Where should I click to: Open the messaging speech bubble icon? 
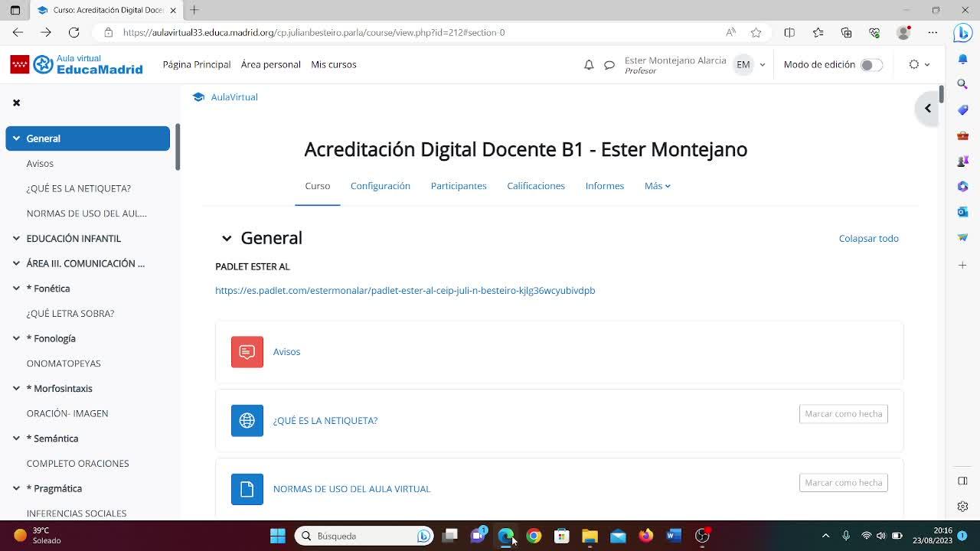click(609, 65)
